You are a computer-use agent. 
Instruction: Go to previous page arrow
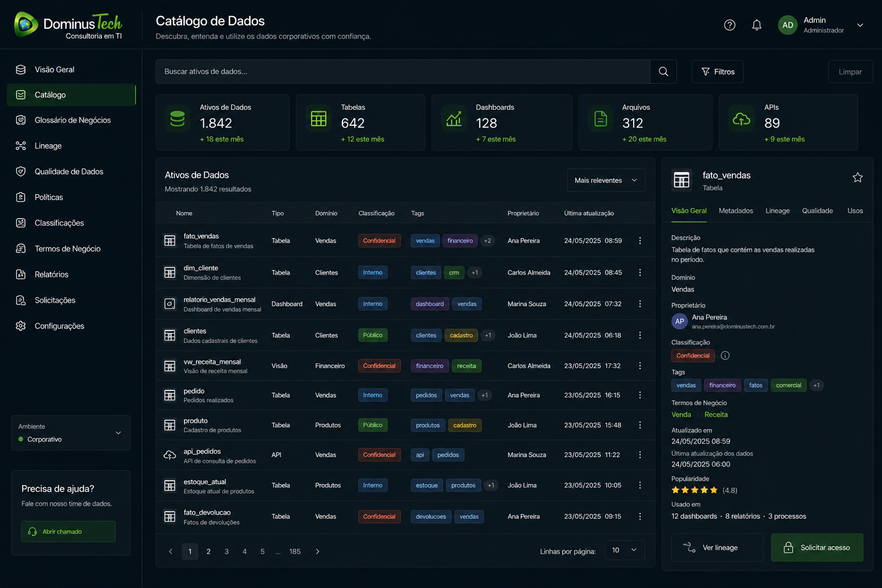pyautogui.click(x=171, y=551)
